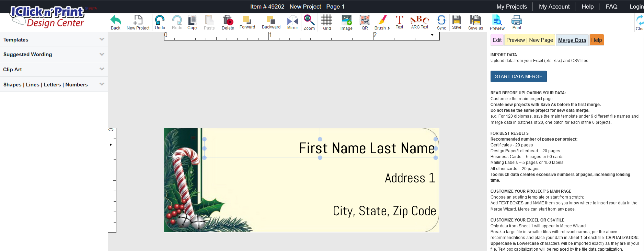Click the vertical ruler arrow marker

pyautogui.click(x=111, y=145)
